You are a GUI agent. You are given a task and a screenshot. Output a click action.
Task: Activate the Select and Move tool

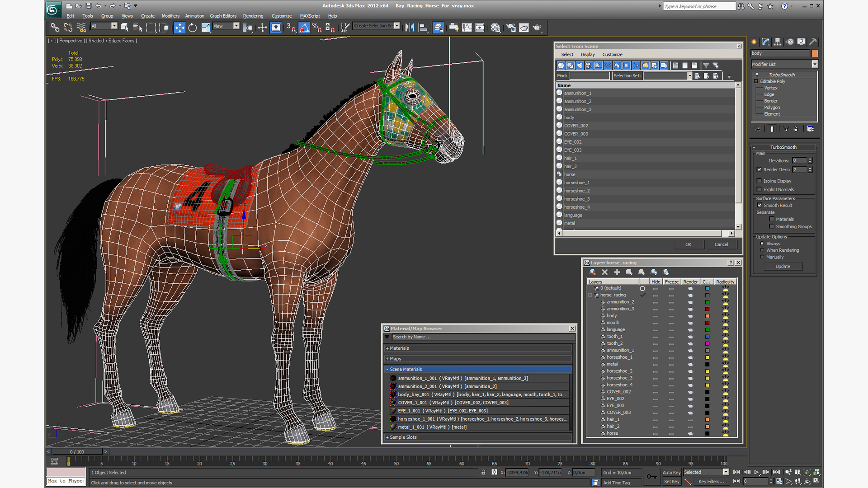pyautogui.click(x=179, y=28)
